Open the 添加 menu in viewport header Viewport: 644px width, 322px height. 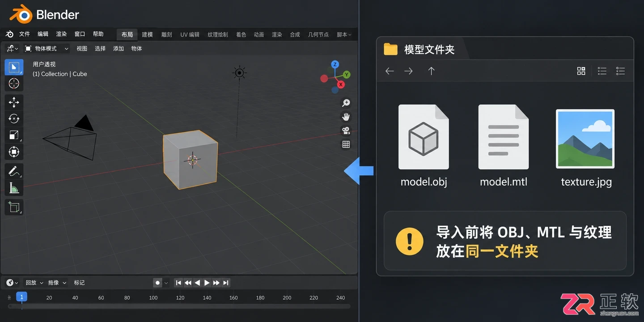119,48
